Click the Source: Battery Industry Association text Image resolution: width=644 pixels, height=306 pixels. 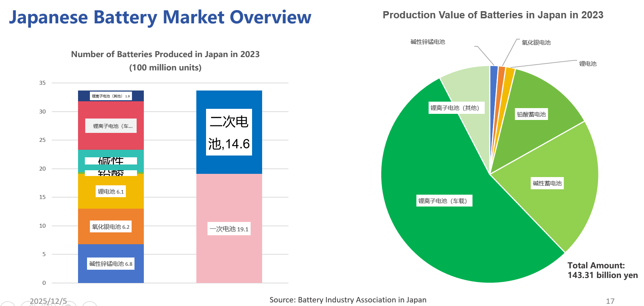(x=348, y=300)
